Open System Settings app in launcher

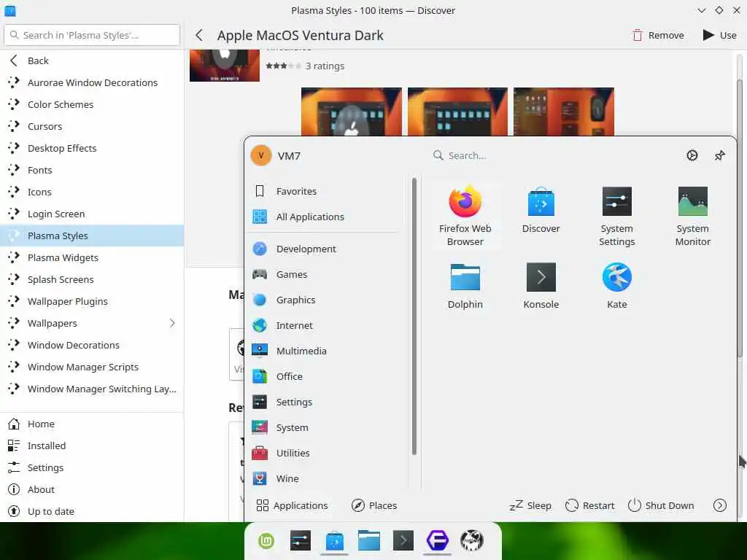pyautogui.click(x=616, y=216)
